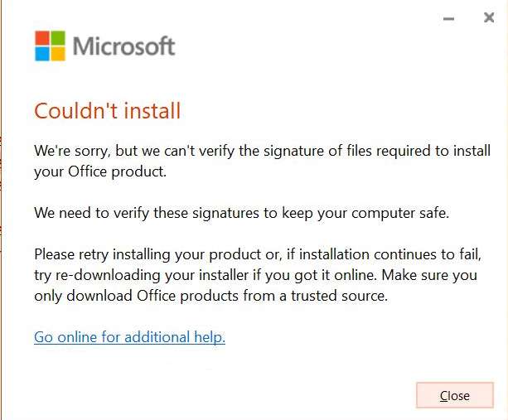Dismiss the dialog with the X icon
508x420 pixels.
[489, 17]
